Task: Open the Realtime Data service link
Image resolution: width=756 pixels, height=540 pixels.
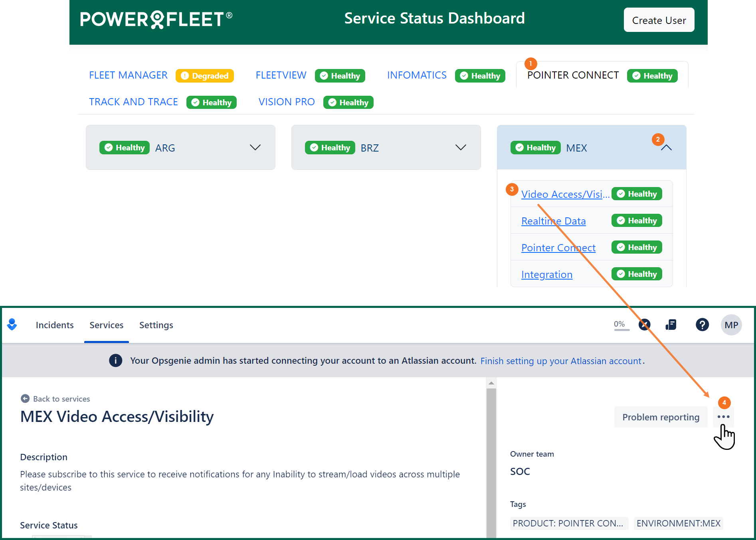Action: 554,221
